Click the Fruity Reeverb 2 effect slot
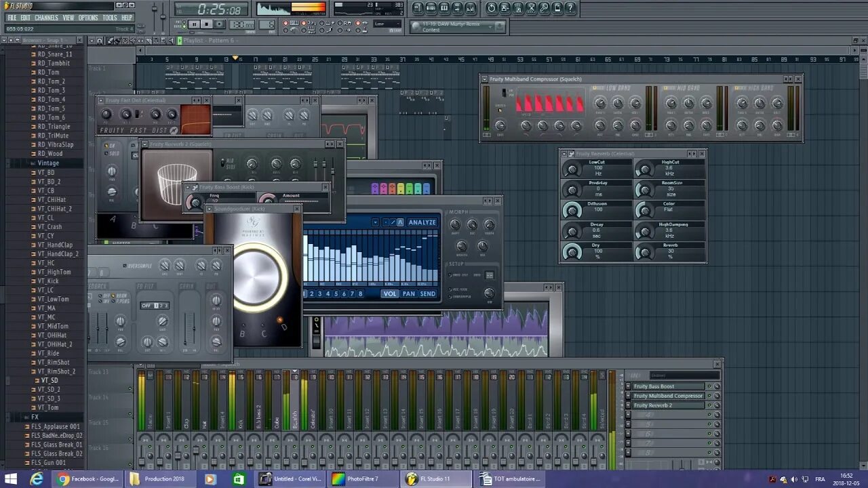 669,405
